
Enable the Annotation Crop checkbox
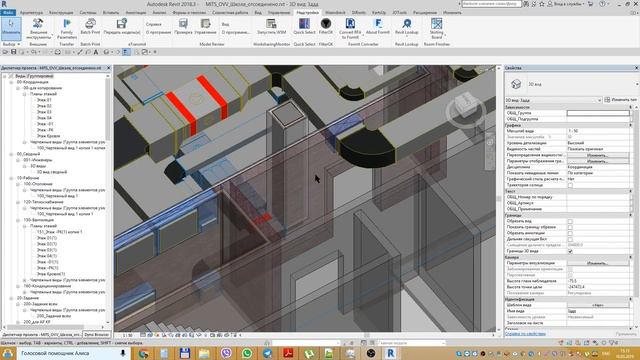pyautogui.click(x=570, y=233)
